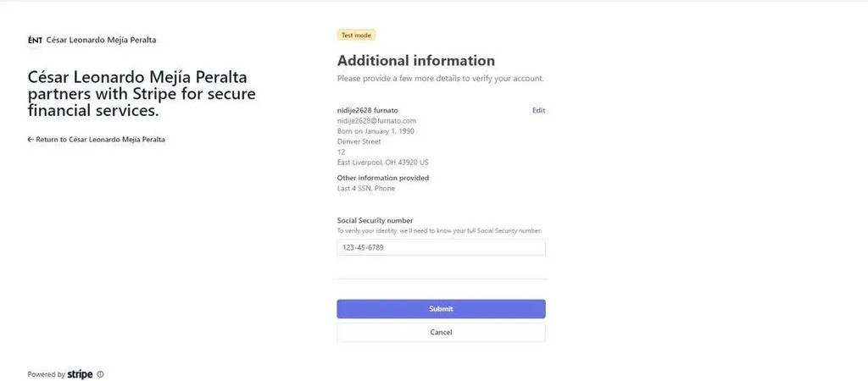Click the info icon next to Stripe logo

click(x=100, y=374)
